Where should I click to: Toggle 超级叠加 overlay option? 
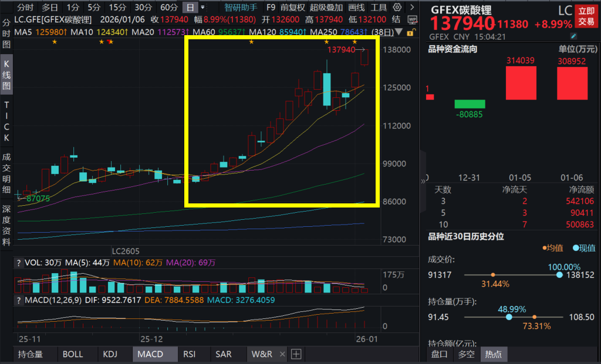[326, 8]
